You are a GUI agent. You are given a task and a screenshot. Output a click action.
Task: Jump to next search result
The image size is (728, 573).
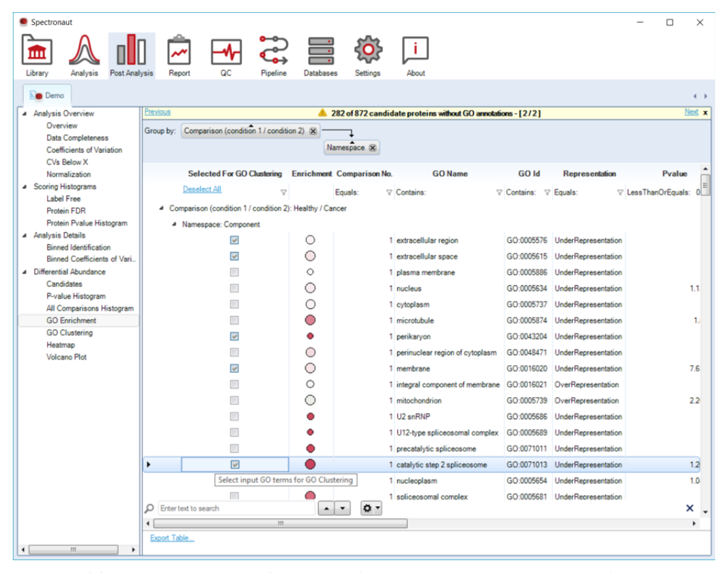(x=342, y=508)
